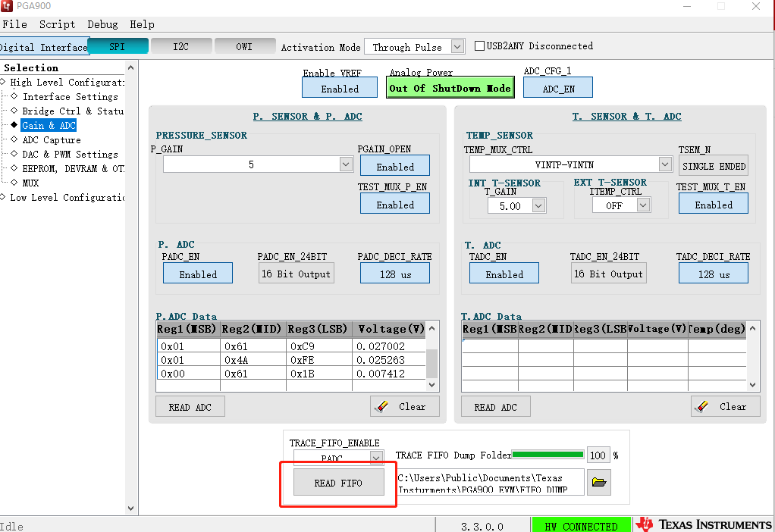Open the Activation Mode dropdown
Screen dimensions: 775x532
pyautogui.click(x=458, y=47)
